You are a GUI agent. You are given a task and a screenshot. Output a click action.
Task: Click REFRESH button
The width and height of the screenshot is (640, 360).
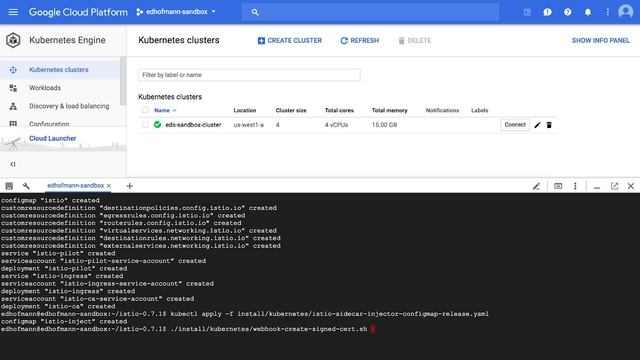pyautogui.click(x=360, y=40)
